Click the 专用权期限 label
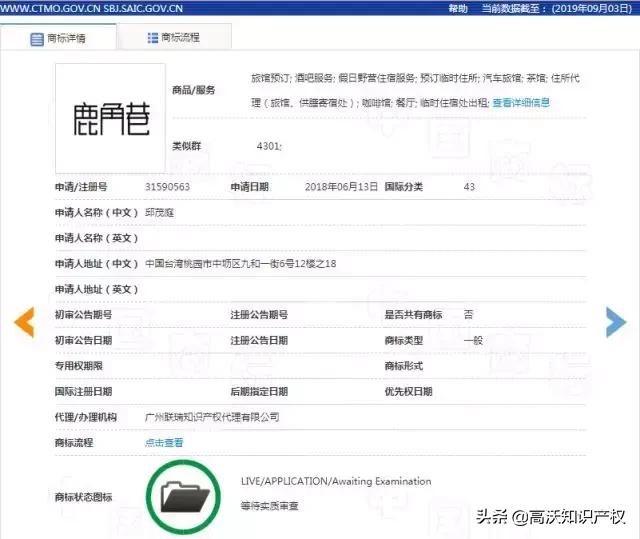Image resolution: width=640 pixels, height=539 pixels. click(78, 366)
